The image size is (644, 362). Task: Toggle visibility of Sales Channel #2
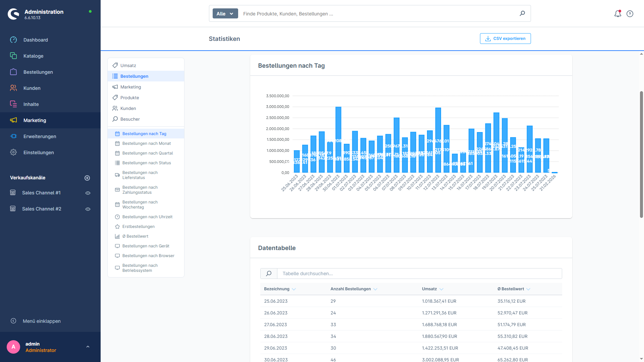point(88,208)
